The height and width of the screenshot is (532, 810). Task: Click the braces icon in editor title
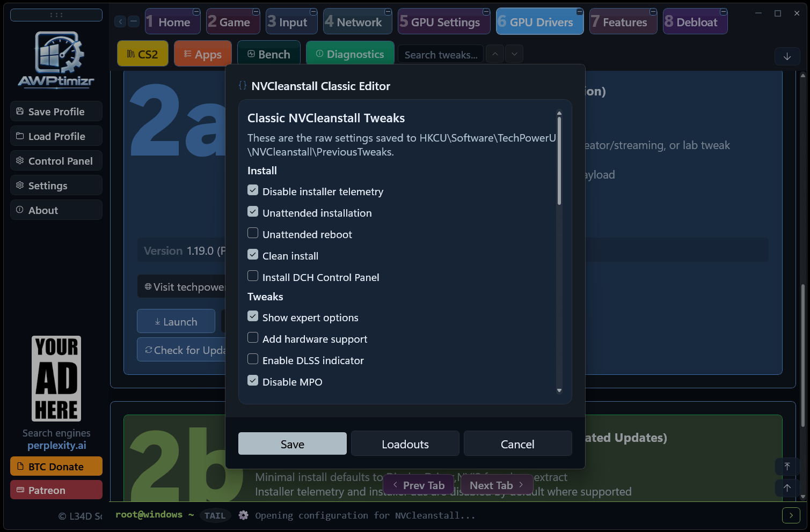pos(243,86)
